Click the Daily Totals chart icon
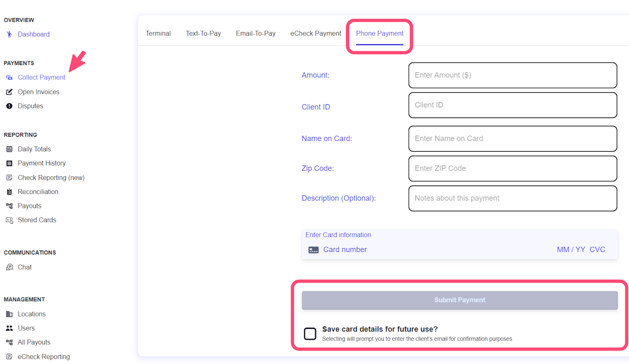The width and height of the screenshot is (629, 364). point(9,149)
